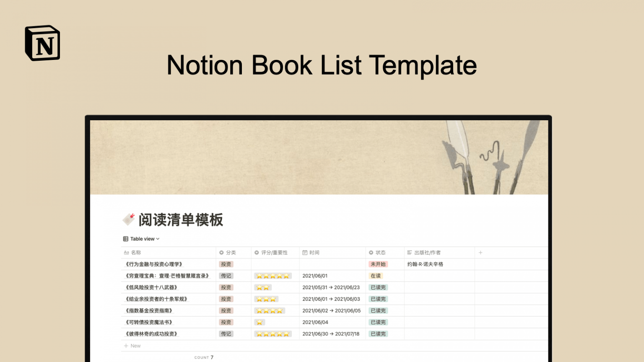Click the 投资 tag in 《给业余投资者的十条军规》 row
The height and width of the screenshot is (362, 644).
226,299
